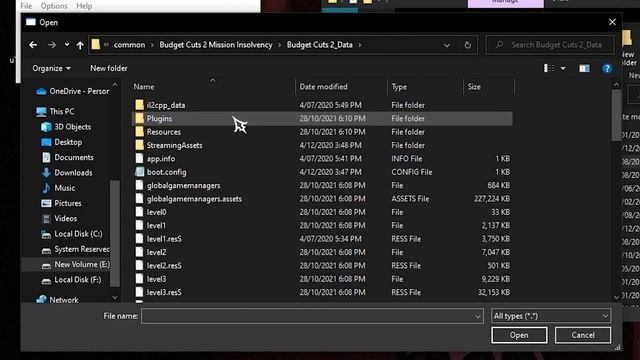This screenshot has width=640, height=360.
Task: Open the Organize menu
Action: (x=51, y=68)
